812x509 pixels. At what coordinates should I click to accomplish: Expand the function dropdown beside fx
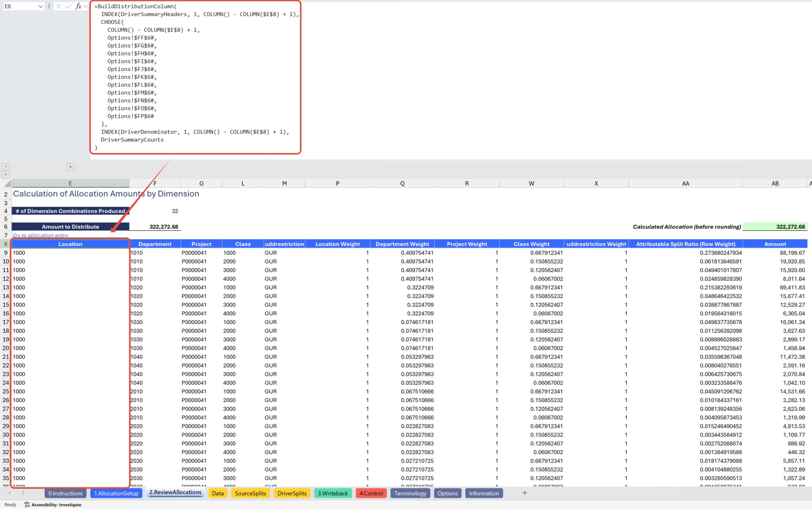86,6
